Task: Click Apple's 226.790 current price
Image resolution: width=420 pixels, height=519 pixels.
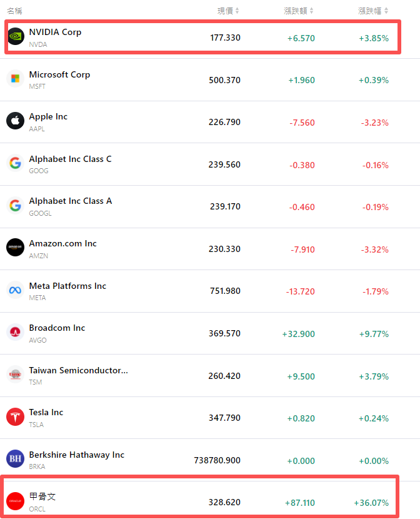Action: 224,123
